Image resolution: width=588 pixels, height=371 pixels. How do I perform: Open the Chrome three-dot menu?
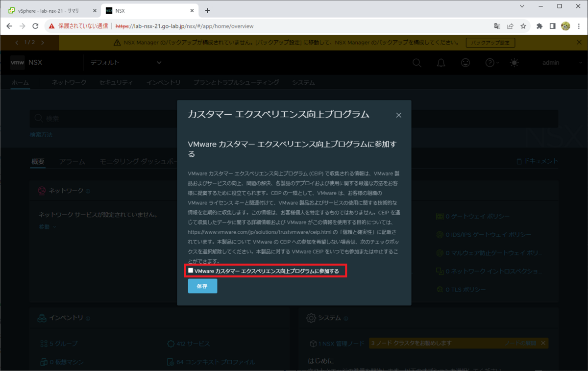(x=578, y=26)
